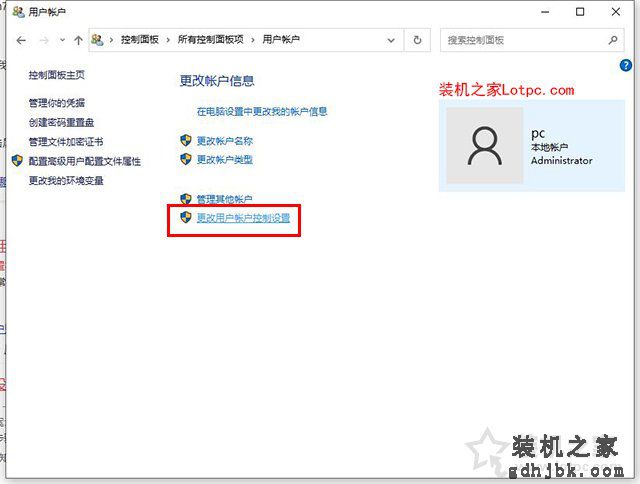Click the 用户帐户 title bar icon
The height and width of the screenshot is (484, 640).
pos(18,12)
